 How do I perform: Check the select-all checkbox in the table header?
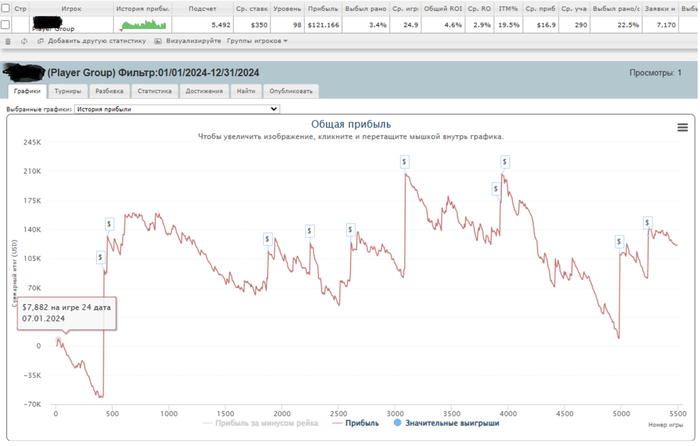(x=5, y=8)
